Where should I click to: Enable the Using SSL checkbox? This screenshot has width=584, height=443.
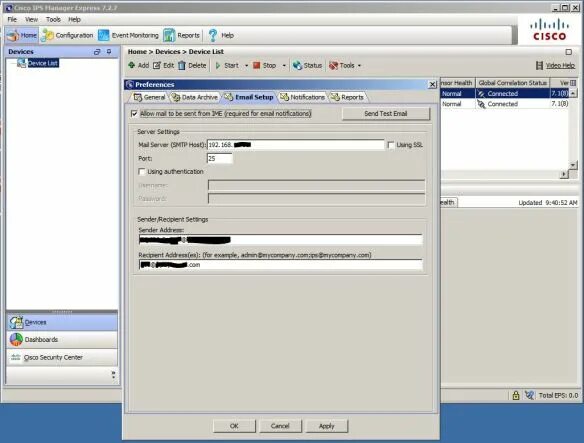point(391,145)
